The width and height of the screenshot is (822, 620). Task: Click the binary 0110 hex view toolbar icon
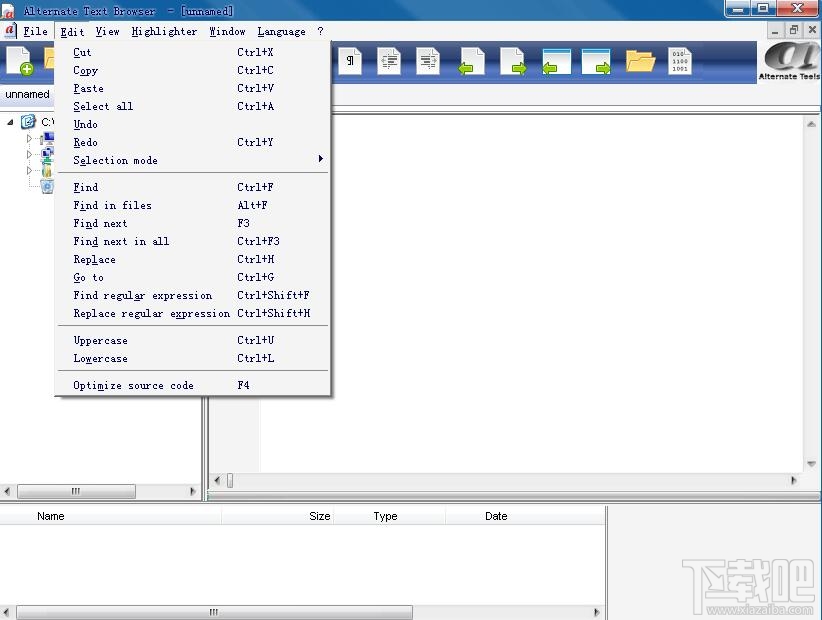680,61
